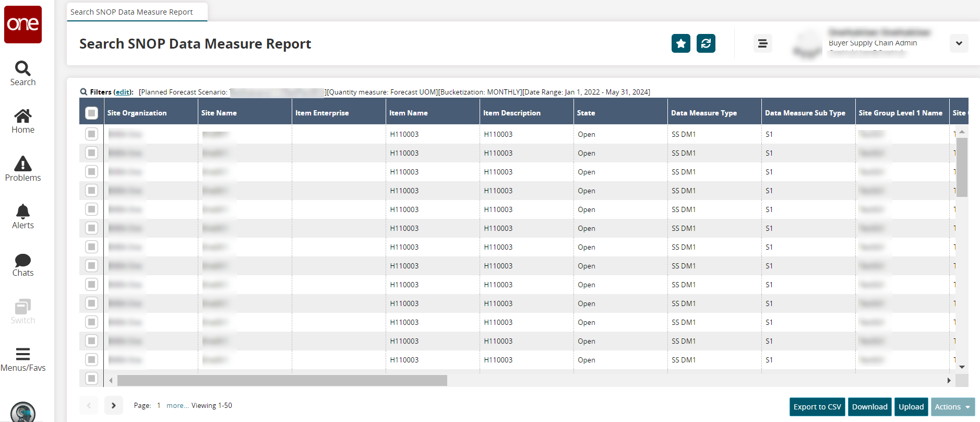Click the Export to CSV button
This screenshot has width=980, height=422.
[x=817, y=407]
